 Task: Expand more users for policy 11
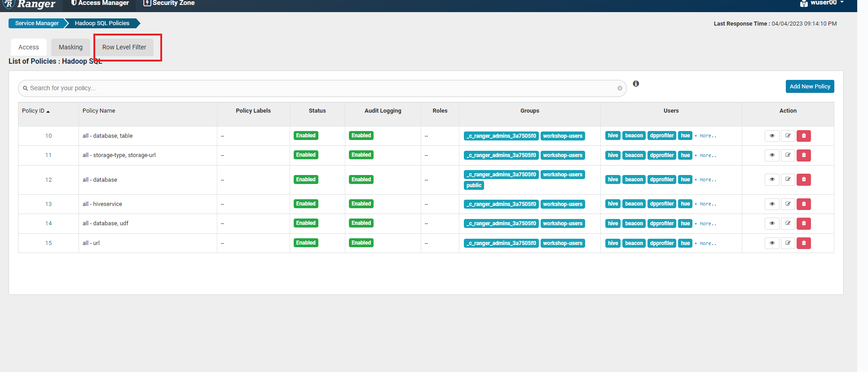pyautogui.click(x=705, y=156)
